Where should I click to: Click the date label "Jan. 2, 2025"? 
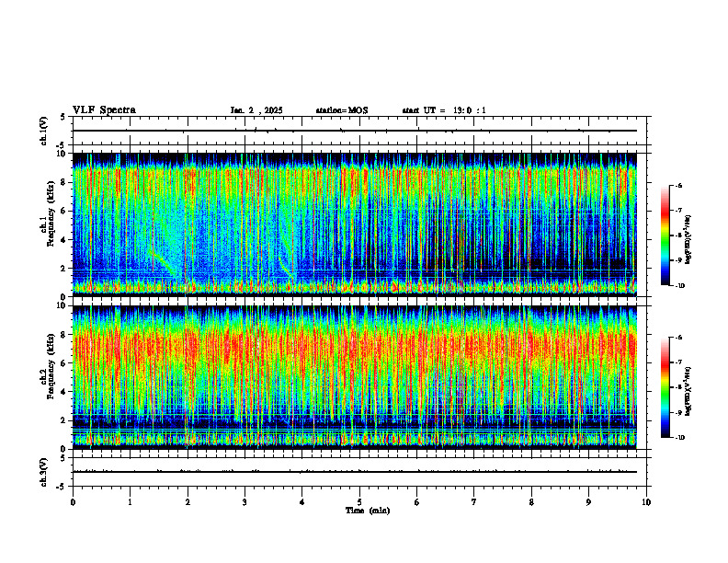pos(256,110)
